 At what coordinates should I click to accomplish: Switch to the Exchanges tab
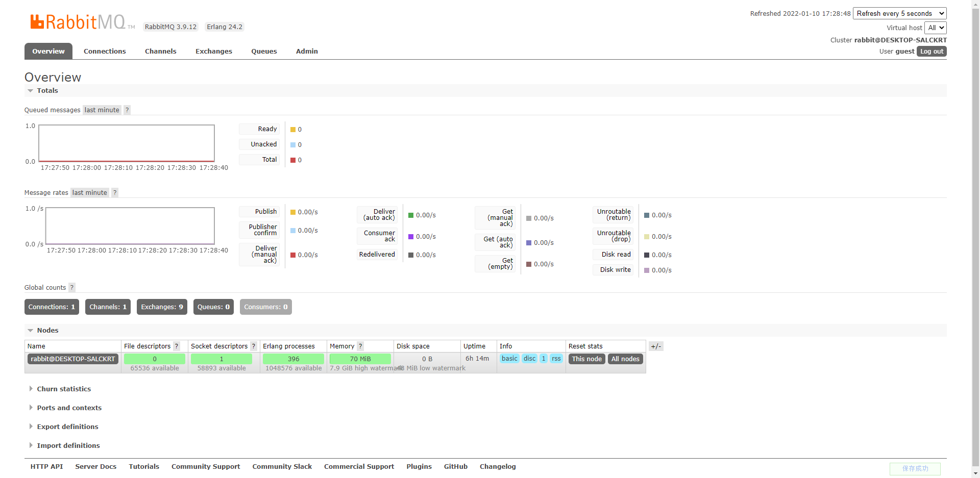coord(214,51)
